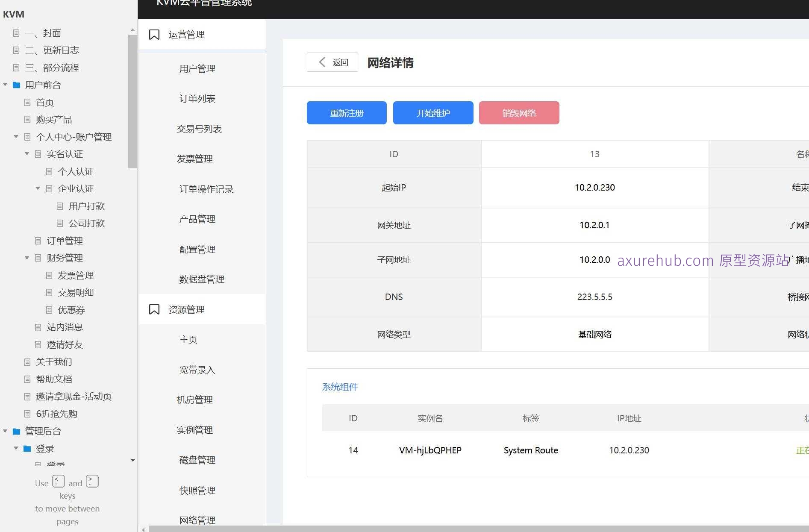Image resolution: width=809 pixels, height=532 pixels.
Task: Select the 资源管理 bookmark icon
Action: point(154,309)
